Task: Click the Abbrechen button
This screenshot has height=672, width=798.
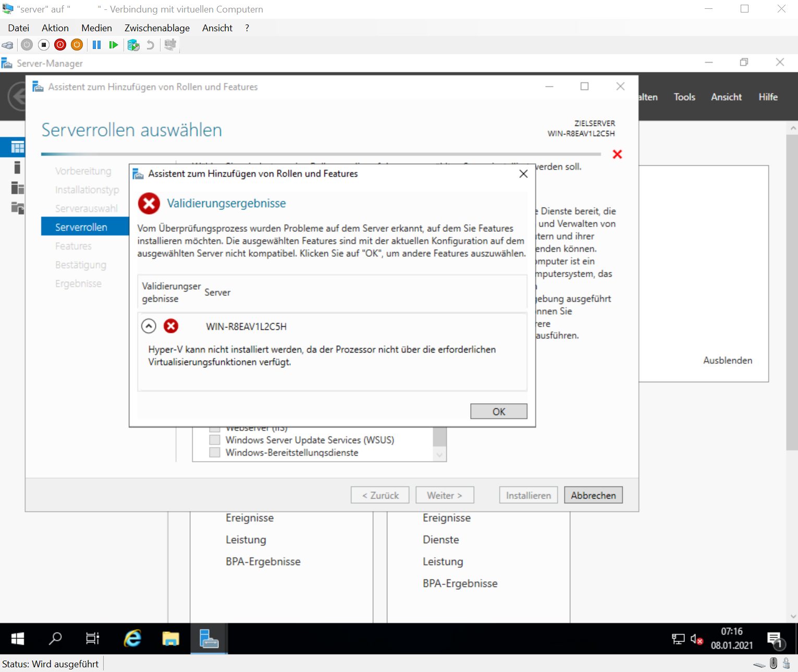Action: point(593,495)
